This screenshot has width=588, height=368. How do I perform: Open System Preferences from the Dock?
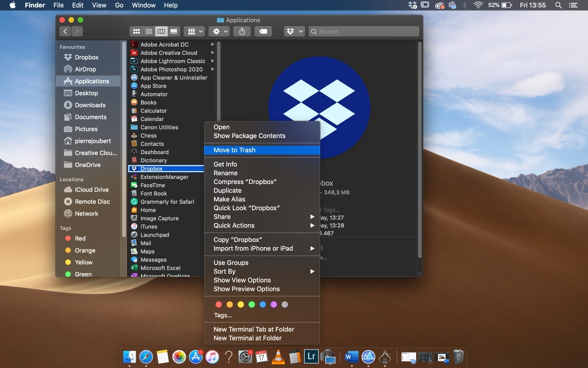245,356
